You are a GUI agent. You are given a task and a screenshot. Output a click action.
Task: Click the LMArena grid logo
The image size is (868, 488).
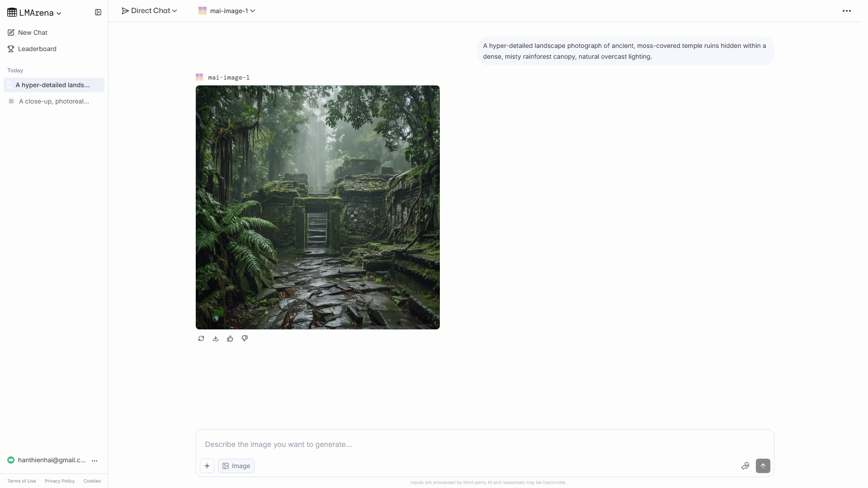pos(12,12)
